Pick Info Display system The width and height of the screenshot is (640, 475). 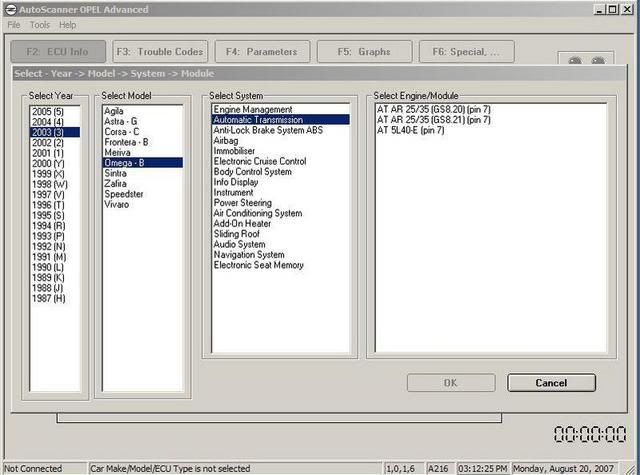click(x=280, y=182)
